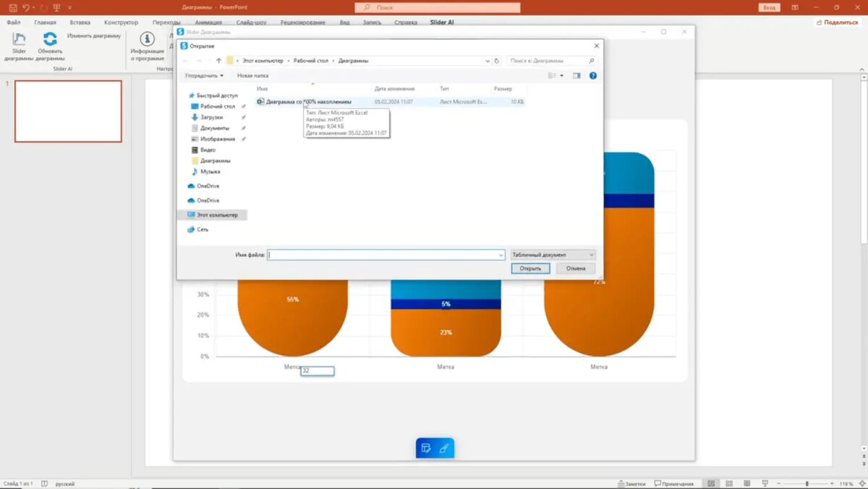Viewport: 868px width, 489px height.
Task: Expand the address bar history dropdown
Action: [x=488, y=61]
